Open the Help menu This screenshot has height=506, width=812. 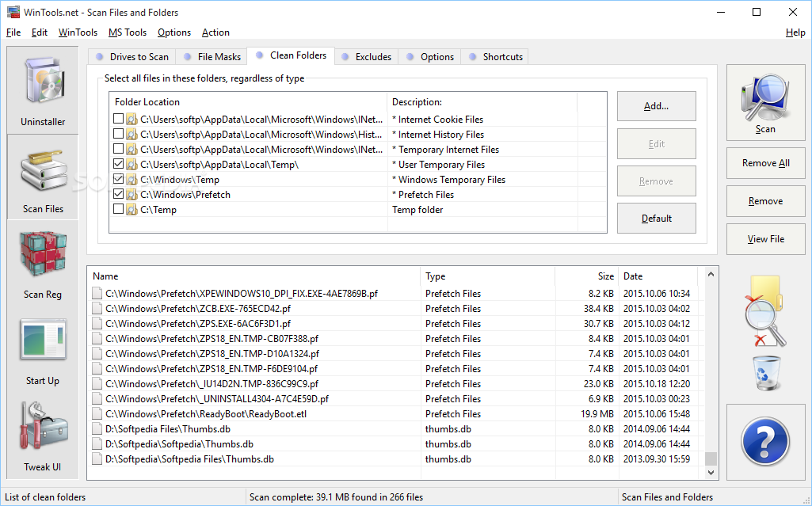(795, 32)
